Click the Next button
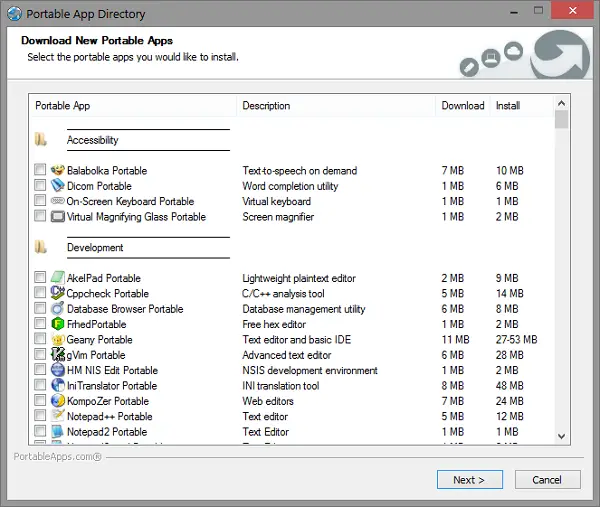 [x=469, y=480]
